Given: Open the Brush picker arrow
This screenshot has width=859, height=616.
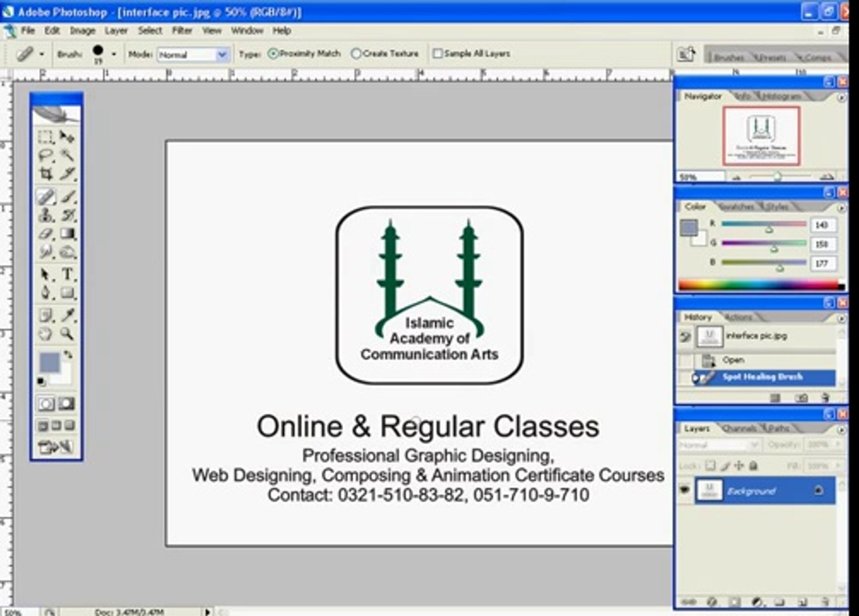Looking at the screenshot, I should click(x=114, y=54).
